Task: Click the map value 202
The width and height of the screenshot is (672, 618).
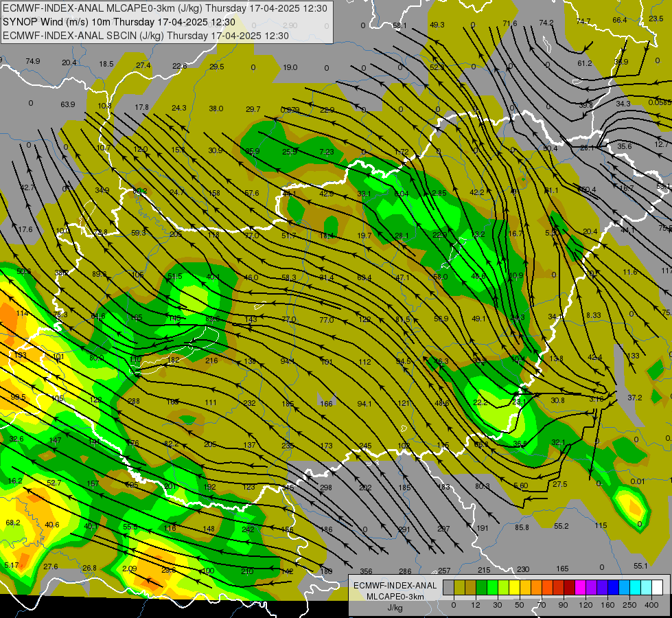Action: click(x=365, y=488)
